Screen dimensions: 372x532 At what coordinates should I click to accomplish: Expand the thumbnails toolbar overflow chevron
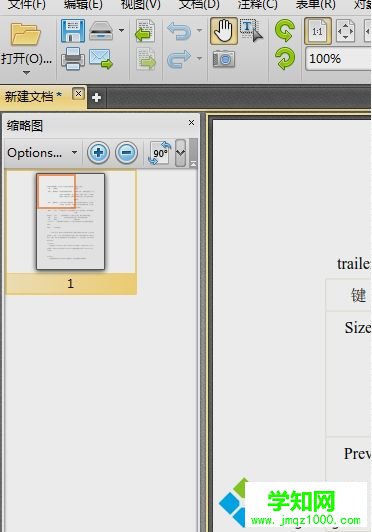[180, 153]
